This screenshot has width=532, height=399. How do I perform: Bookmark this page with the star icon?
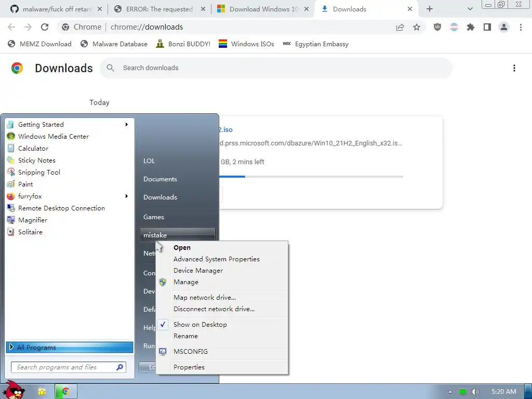tap(417, 27)
